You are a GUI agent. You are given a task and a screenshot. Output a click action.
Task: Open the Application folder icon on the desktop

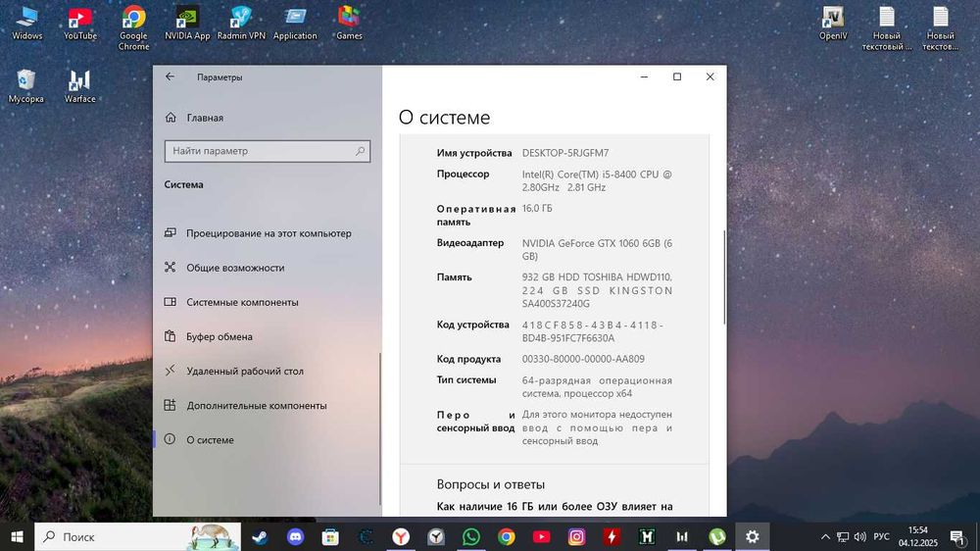click(295, 24)
